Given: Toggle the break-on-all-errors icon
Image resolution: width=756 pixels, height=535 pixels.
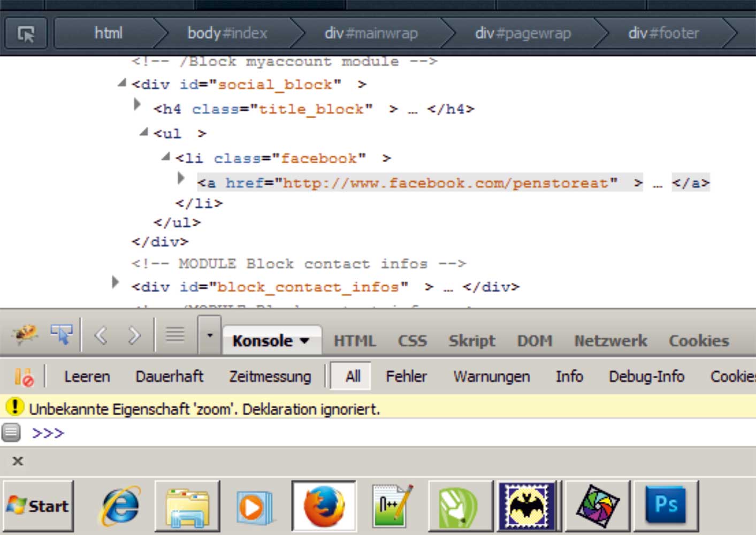Looking at the screenshot, I should 24,377.
